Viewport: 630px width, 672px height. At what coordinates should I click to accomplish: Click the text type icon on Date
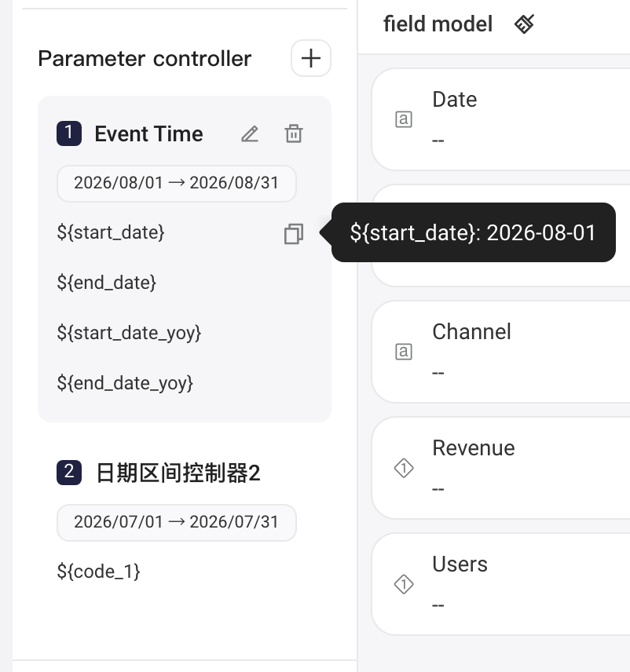click(404, 119)
